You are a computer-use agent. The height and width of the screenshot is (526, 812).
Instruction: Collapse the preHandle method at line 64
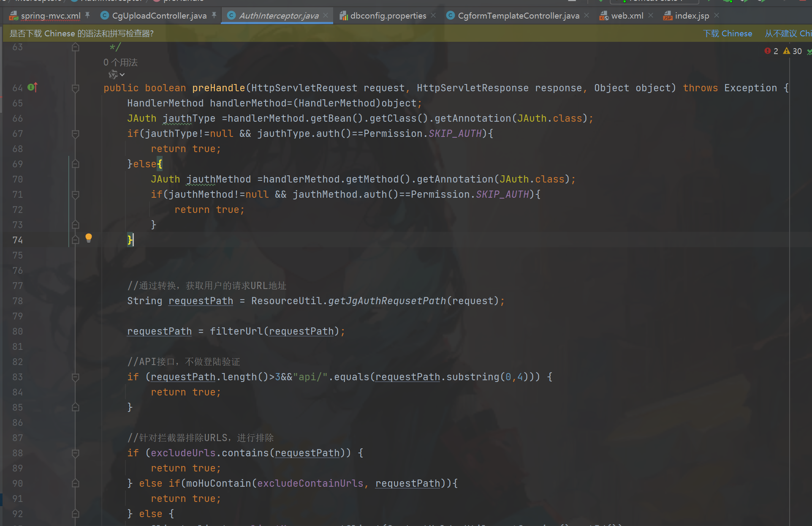tap(76, 88)
